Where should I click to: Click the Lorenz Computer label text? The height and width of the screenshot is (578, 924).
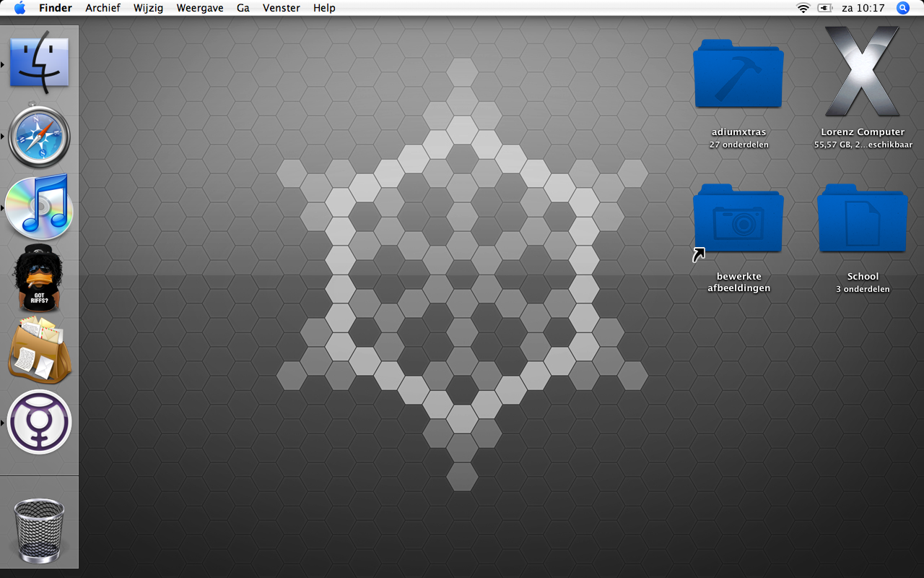[x=863, y=132]
